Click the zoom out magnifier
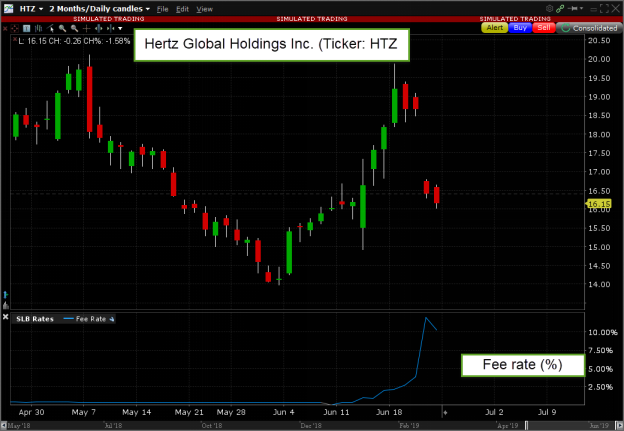Viewport: 624px width, 431px height. click(x=74, y=28)
